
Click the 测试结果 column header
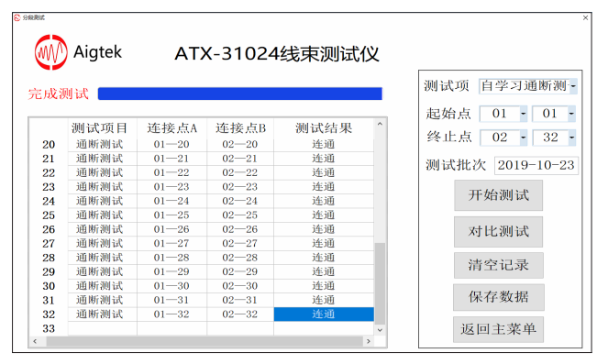[x=324, y=128]
